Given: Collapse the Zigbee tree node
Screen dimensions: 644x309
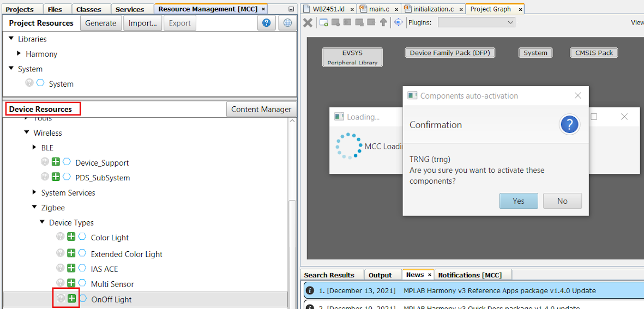Looking at the screenshot, I should pyautogui.click(x=35, y=208).
